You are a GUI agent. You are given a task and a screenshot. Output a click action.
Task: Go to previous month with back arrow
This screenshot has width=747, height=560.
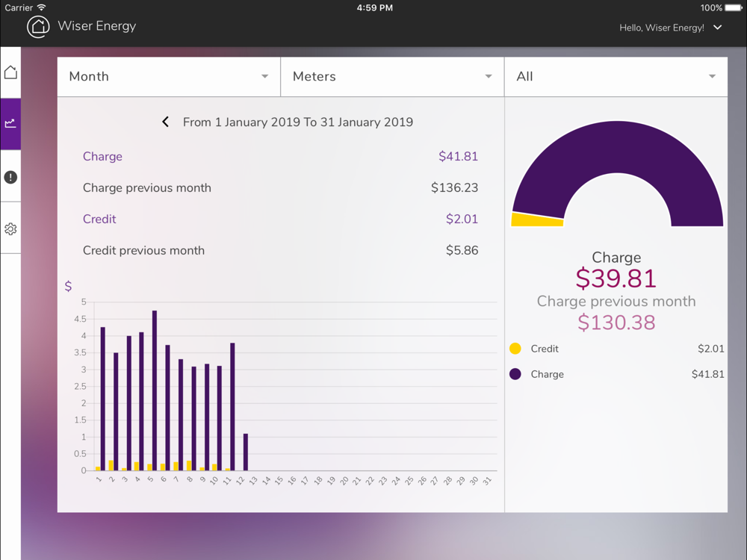click(165, 122)
